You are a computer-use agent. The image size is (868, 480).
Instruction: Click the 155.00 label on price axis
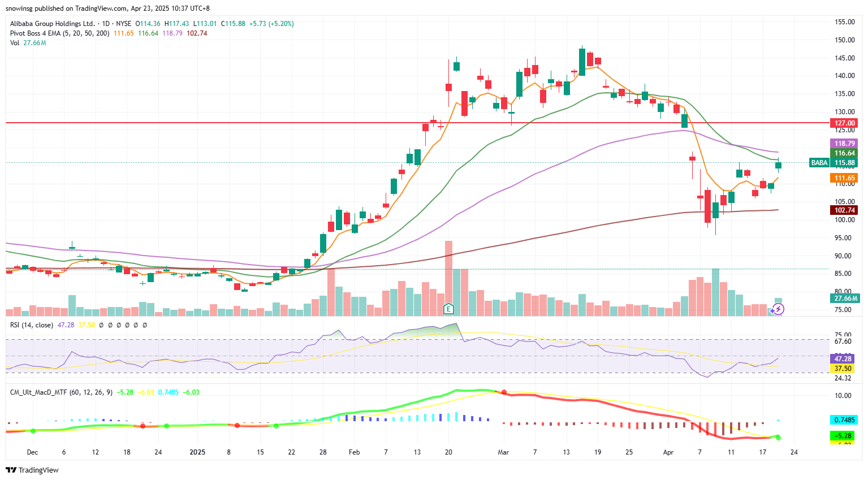click(x=845, y=22)
